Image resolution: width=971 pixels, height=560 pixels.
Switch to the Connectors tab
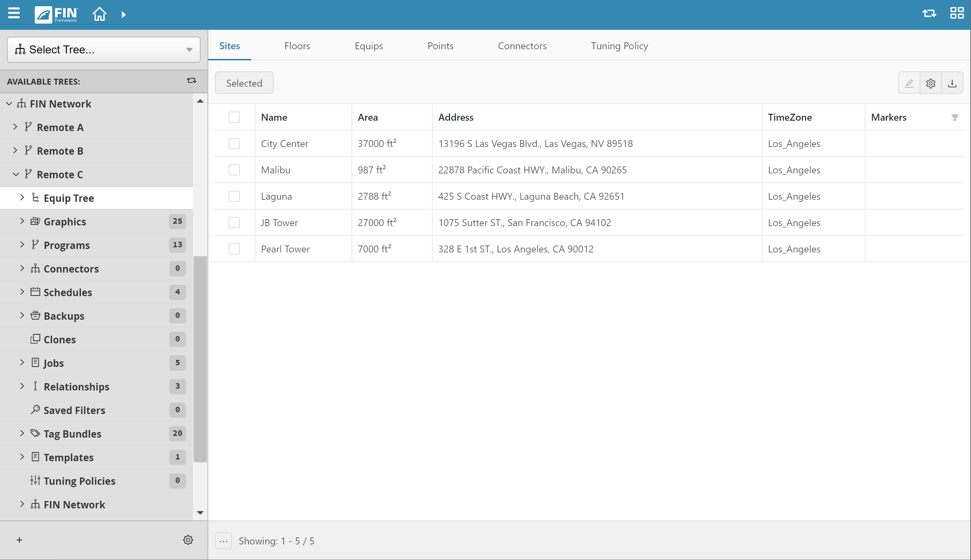click(522, 45)
